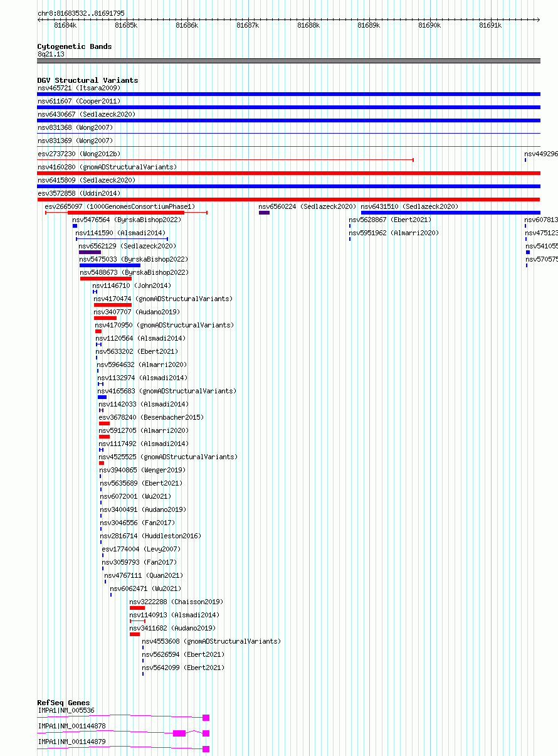
Task: Open esv1774004 (Levy2007) label
Action: (x=141, y=549)
